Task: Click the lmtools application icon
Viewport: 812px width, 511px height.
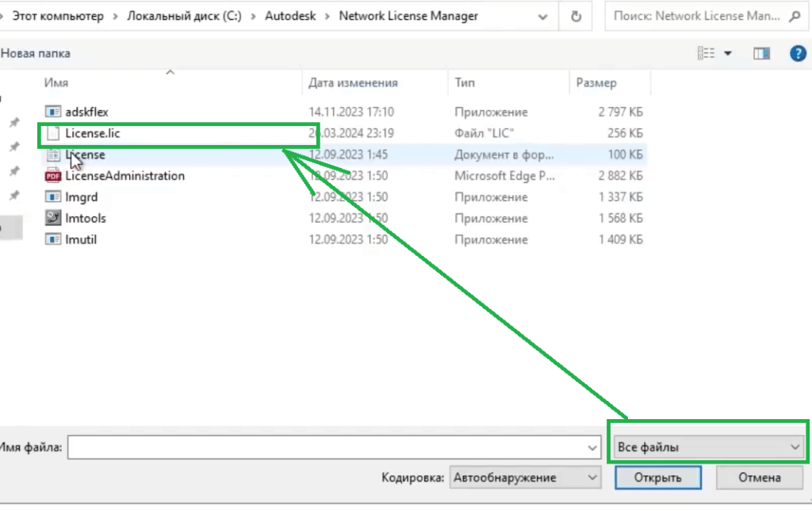Action: [53, 218]
